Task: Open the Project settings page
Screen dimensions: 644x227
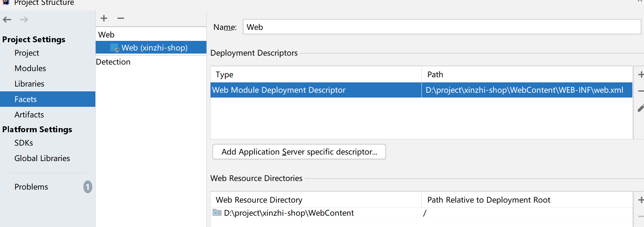Action: coord(27,53)
